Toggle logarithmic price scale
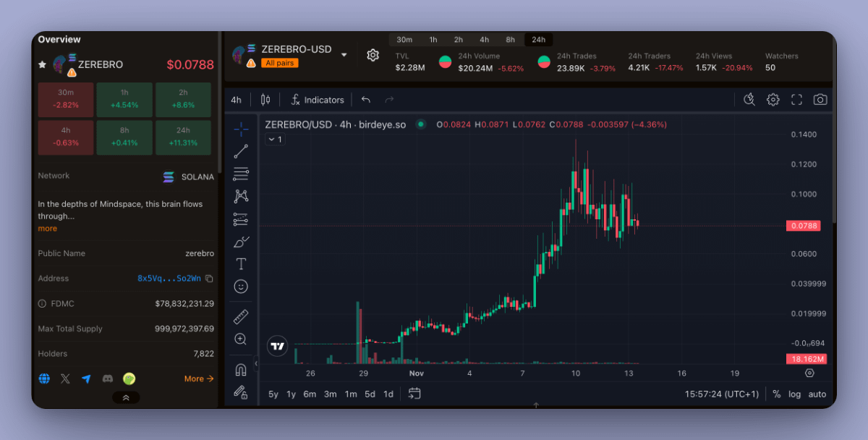The width and height of the screenshot is (868, 440). point(794,394)
